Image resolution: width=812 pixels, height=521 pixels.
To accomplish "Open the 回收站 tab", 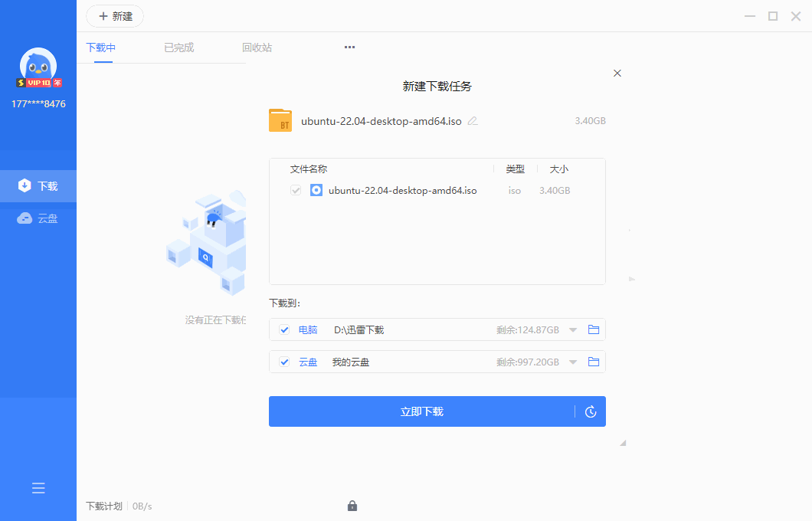I will coord(257,48).
